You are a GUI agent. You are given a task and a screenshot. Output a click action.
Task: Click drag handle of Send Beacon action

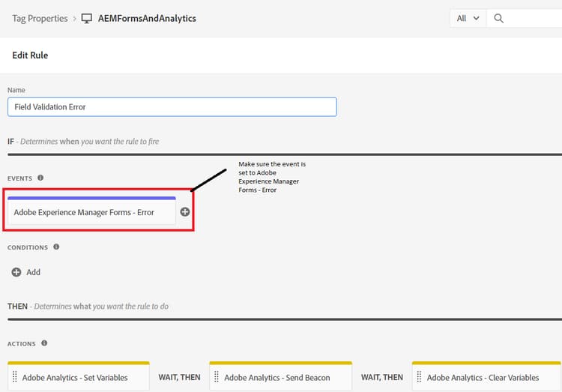[x=217, y=377]
